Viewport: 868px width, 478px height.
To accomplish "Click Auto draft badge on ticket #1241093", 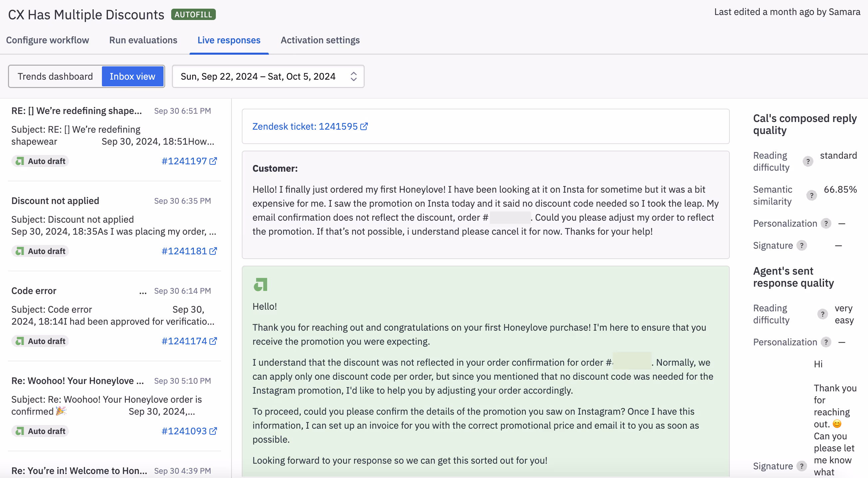I will [x=40, y=431].
